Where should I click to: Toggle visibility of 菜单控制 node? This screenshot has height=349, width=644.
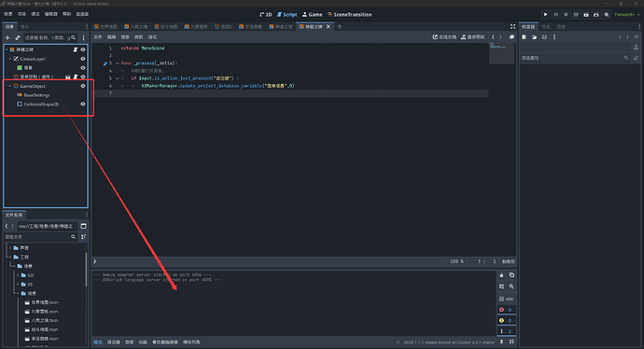[x=82, y=77]
